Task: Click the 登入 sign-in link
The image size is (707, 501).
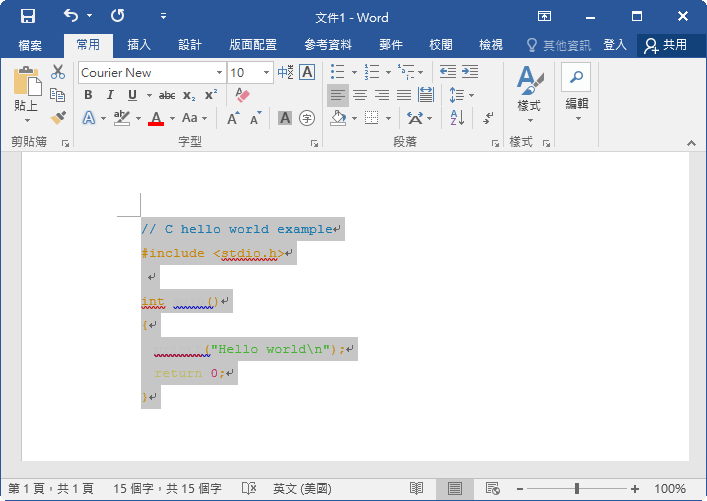Action: (x=615, y=45)
